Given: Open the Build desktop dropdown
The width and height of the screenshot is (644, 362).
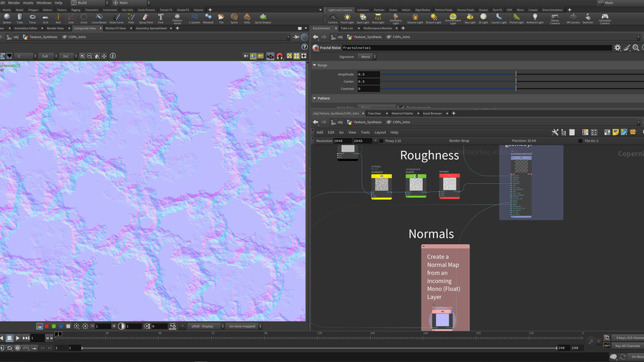Looking at the screenshot, I should [89, 3].
